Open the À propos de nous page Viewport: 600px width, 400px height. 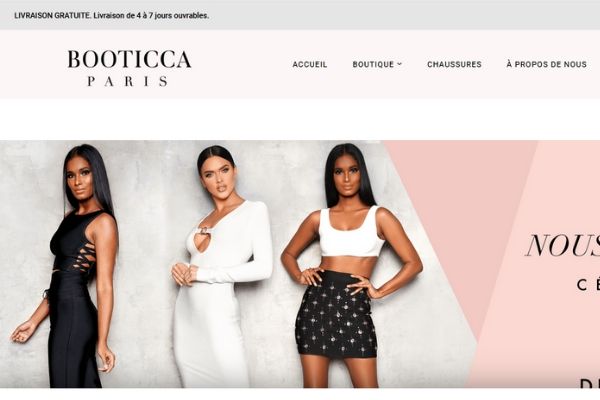pos(546,64)
